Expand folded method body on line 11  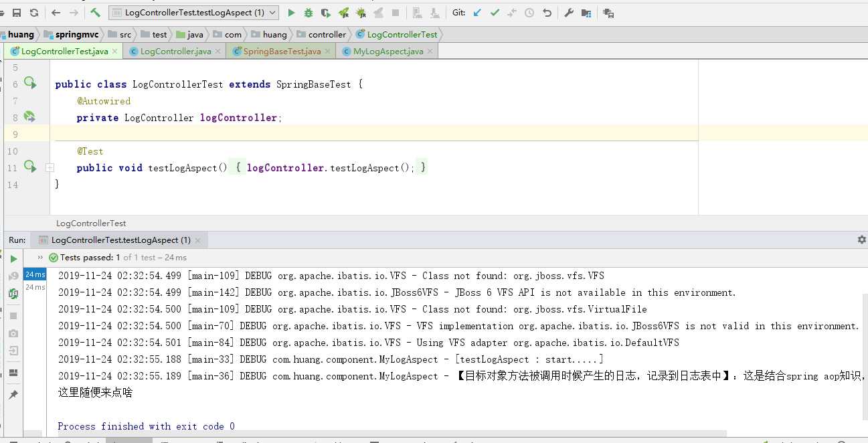pyautogui.click(x=50, y=168)
